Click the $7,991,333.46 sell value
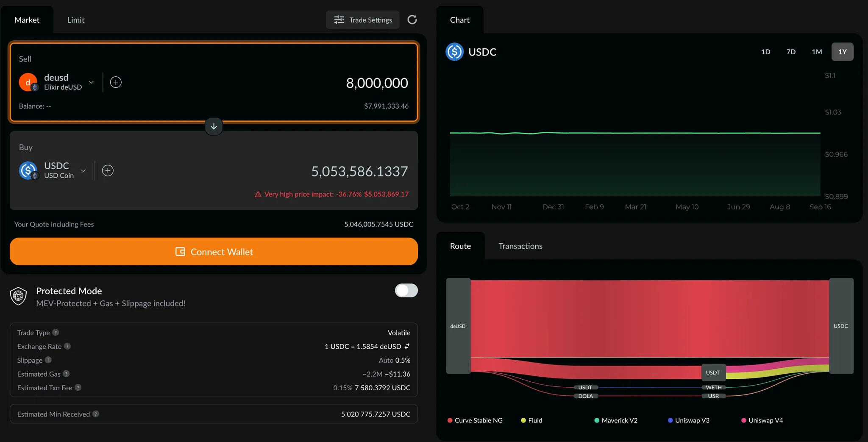The image size is (868, 442). (386, 106)
